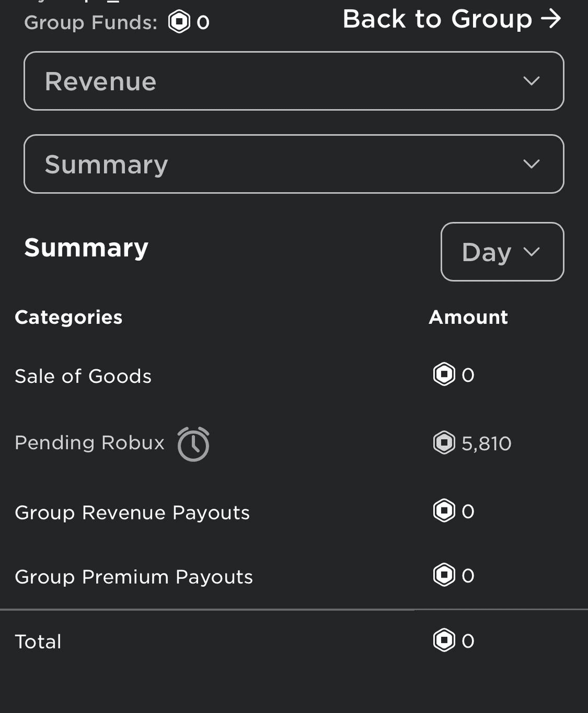The width and height of the screenshot is (588, 713).
Task: Click Robux icon in Group Premium Payouts row
Action: [444, 575]
